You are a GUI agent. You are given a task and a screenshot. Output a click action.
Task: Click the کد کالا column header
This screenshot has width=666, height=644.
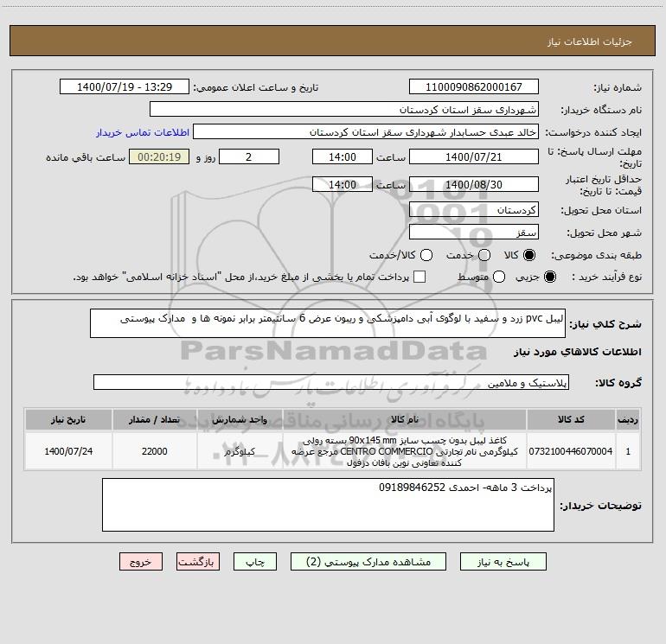(571, 419)
